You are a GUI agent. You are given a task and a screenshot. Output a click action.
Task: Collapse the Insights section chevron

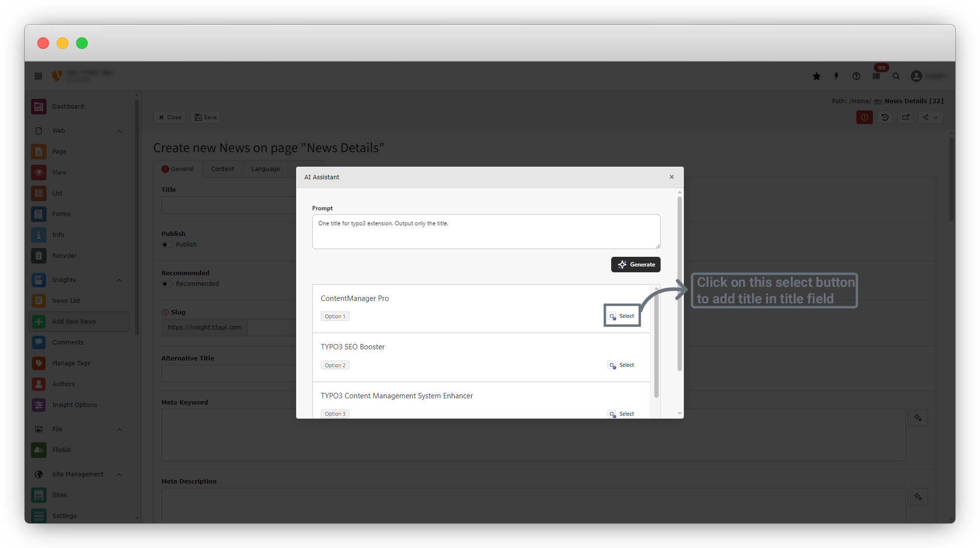pyautogui.click(x=119, y=280)
